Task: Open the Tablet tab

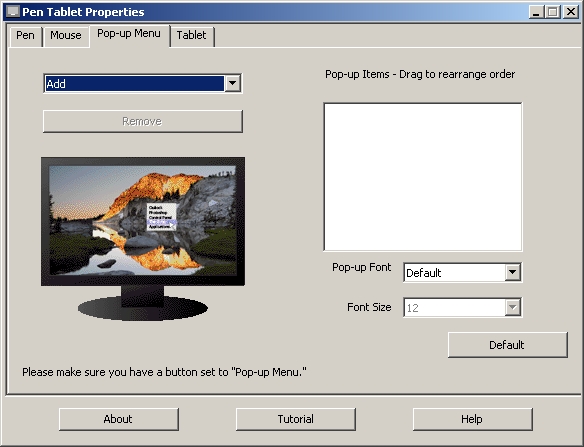Action: (x=191, y=36)
